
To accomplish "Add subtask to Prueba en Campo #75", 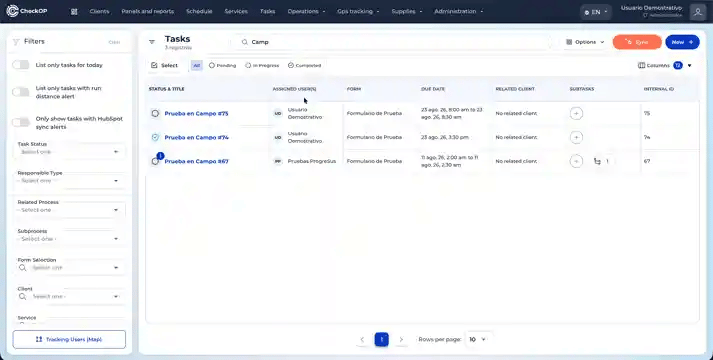I will pos(576,113).
